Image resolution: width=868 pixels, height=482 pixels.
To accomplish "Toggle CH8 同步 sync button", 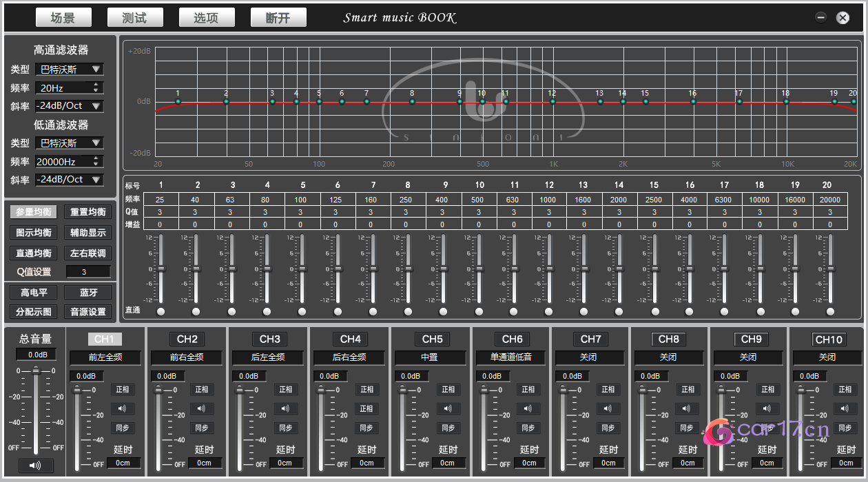I will tap(687, 428).
